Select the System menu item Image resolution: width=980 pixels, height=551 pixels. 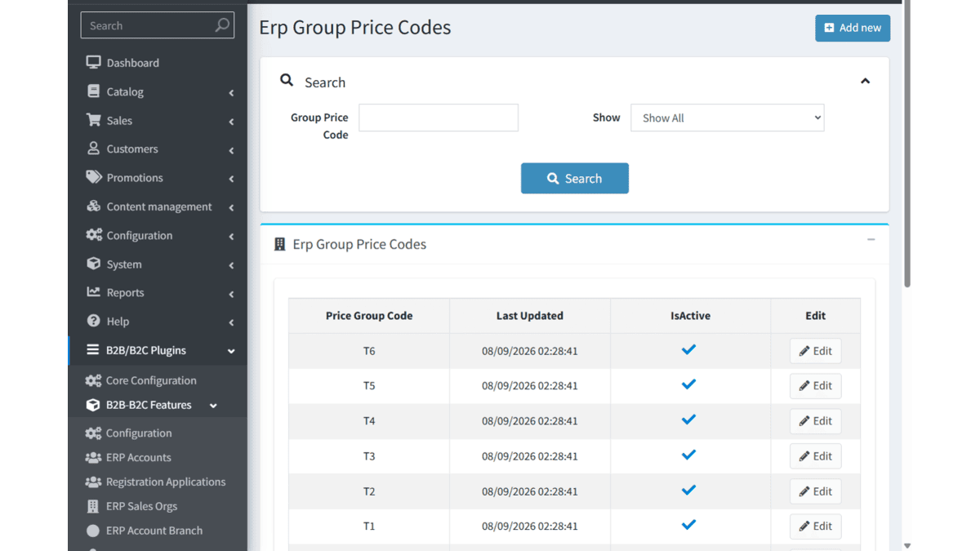tap(158, 264)
